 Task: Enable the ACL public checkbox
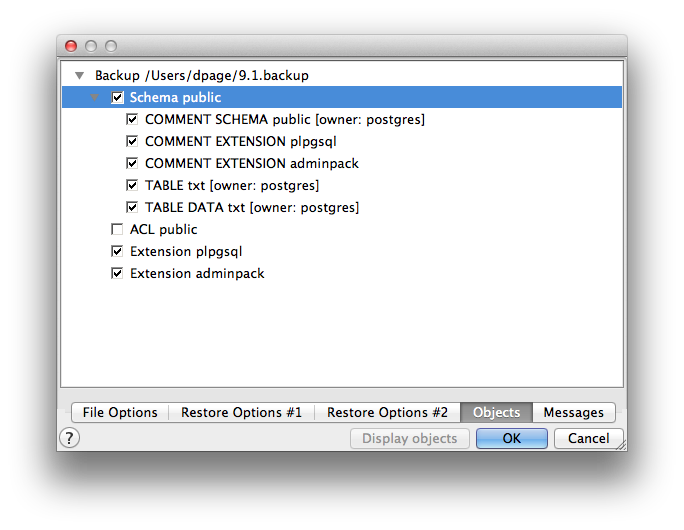(x=118, y=230)
